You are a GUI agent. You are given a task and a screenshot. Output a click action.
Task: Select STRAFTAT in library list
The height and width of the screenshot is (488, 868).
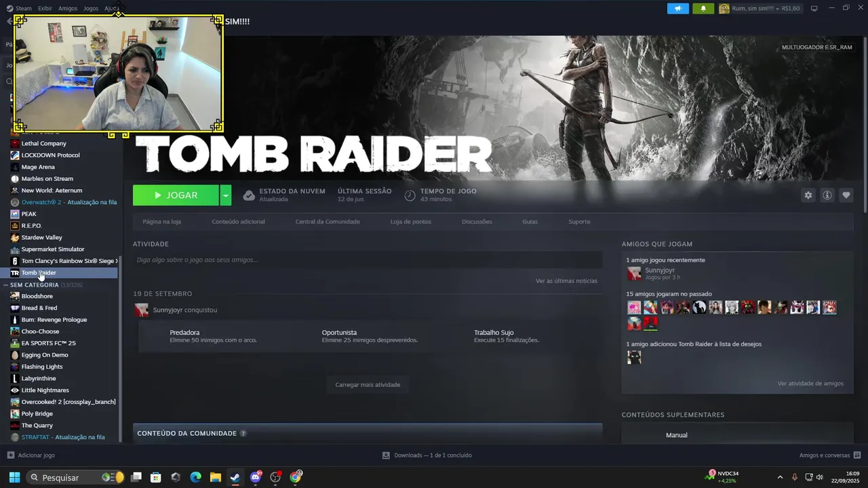(64, 437)
